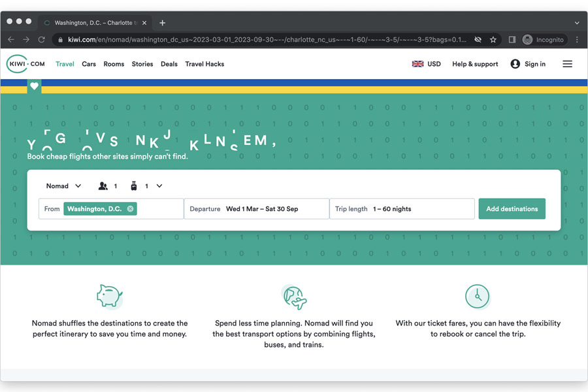Click the UK flag icon
This screenshot has height=392, width=588.
(x=417, y=64)
